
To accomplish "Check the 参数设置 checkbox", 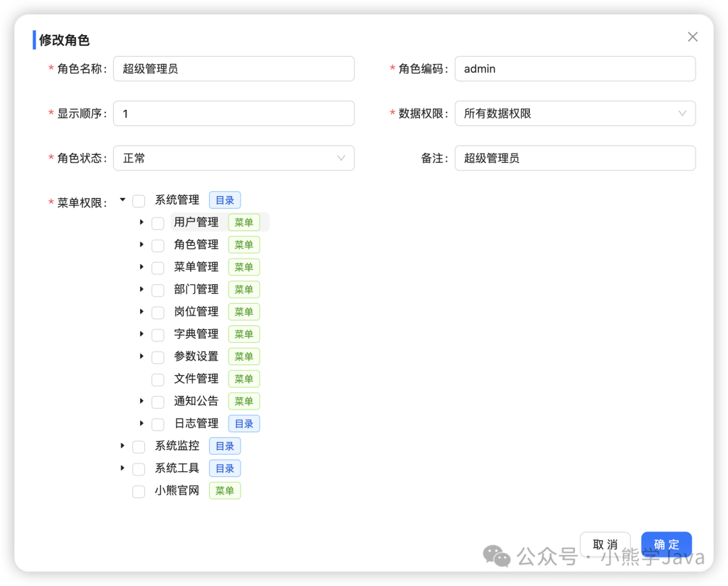I will [158, 357].
